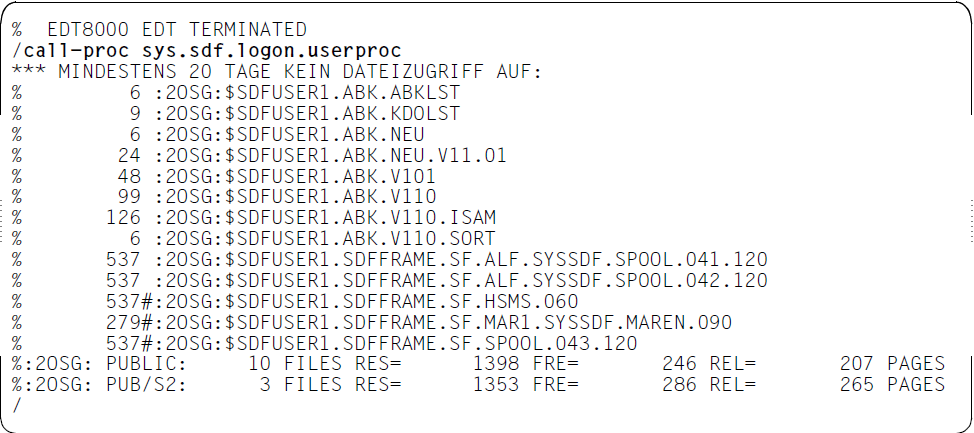Click the $SDFUSER1.ABK.V101 file entry
The image size is (974, 433).
tap(224, 176)
